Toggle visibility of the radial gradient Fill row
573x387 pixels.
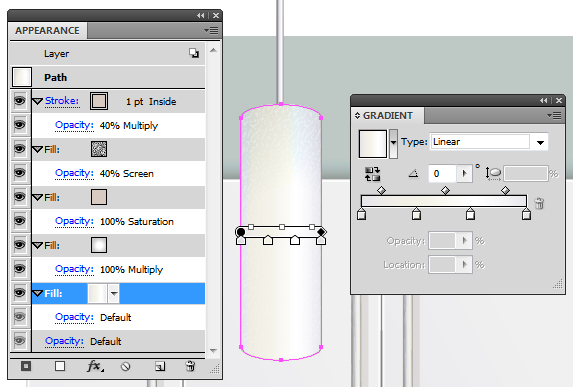point(20,245)
